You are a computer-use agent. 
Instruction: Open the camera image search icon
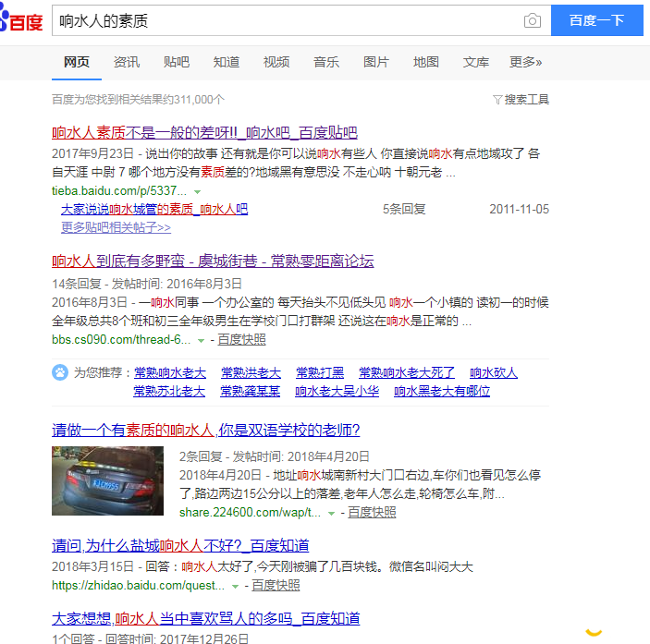(x=533, y=20)
